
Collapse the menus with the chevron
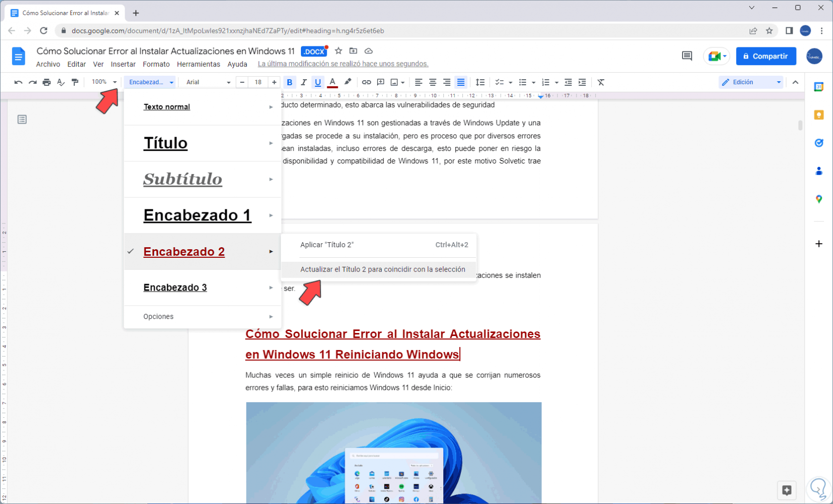[795, 82]
